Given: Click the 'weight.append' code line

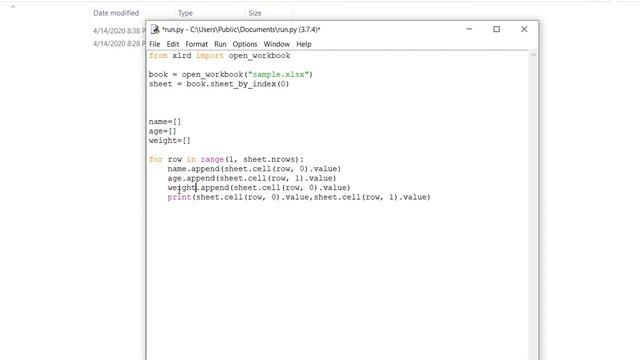Looking at the screenshot, I should tap(259, 188).
